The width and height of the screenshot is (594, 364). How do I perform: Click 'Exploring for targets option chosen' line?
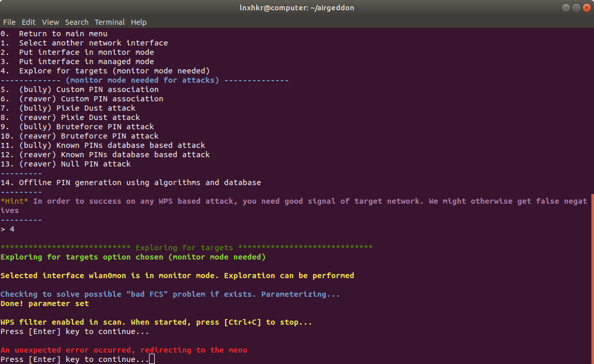tap(133, 257)
